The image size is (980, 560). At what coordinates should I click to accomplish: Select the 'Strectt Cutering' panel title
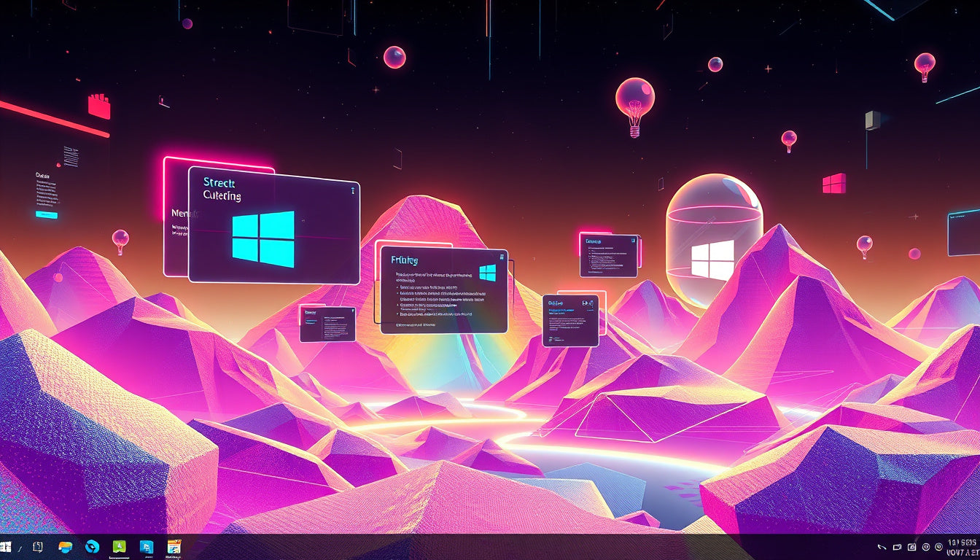tap(223, 188)
